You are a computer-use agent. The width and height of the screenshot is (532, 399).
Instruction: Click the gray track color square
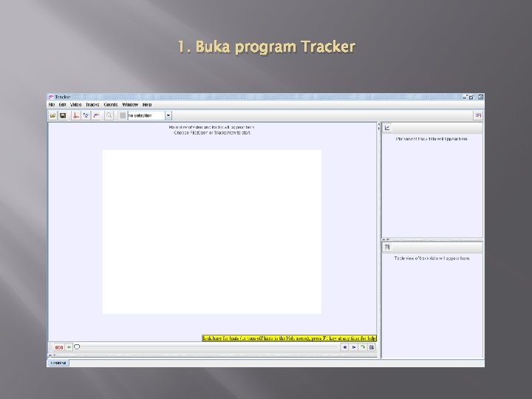pyautogui.click(x=123, y=116)
